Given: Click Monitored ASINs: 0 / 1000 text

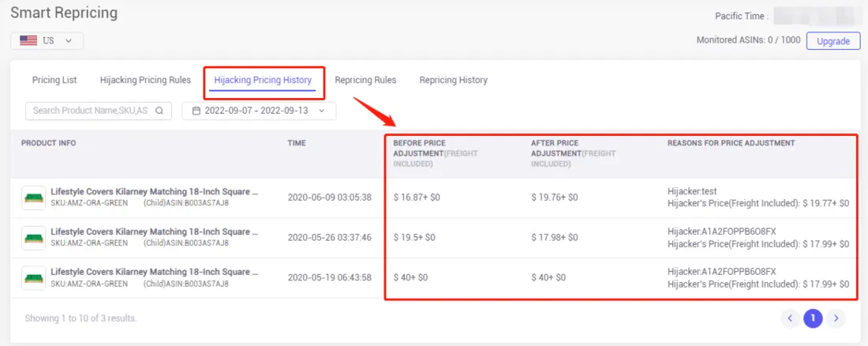Looking at the screenshot, I should click(x=748, y=40).
